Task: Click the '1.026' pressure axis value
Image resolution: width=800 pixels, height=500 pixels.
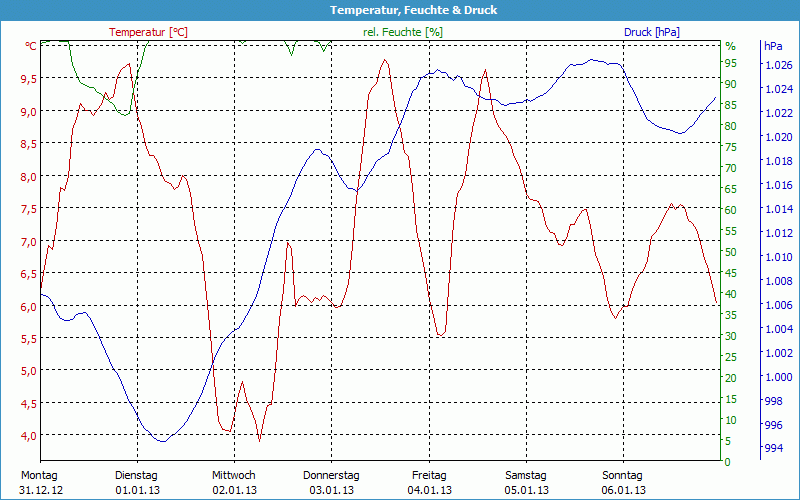Action: (x=779, y=65)
